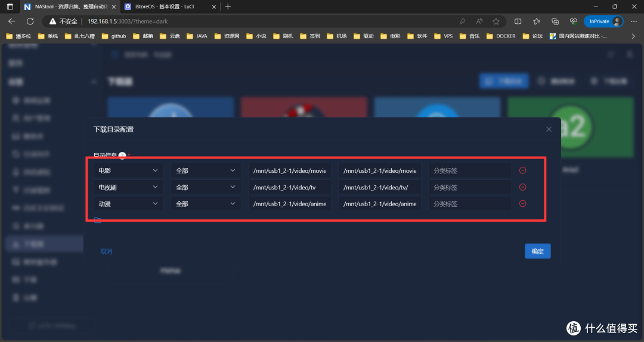The height and width of the screenshot is (342, 644).
Task: Open the browser tab actions menu icon
Action: coord(10,7)
